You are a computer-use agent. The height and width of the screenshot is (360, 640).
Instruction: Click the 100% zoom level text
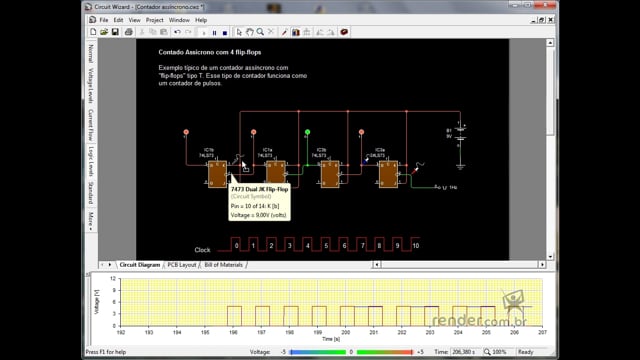coord(499,352)
